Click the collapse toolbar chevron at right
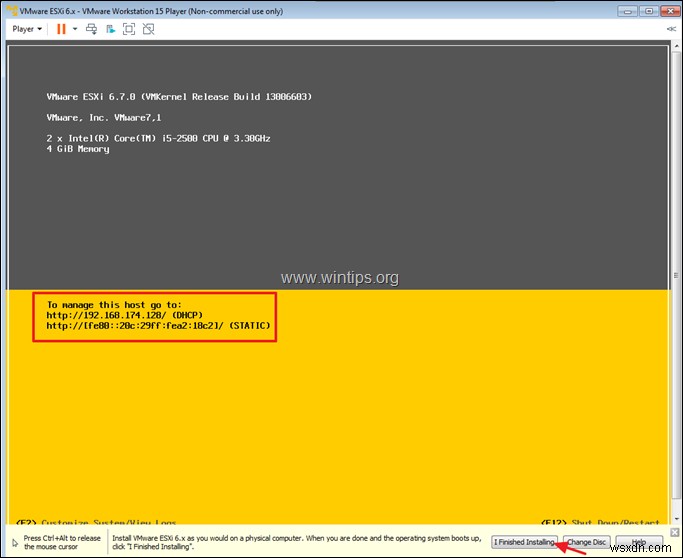Viewport: 683px width, 558px height. [x=671, y=29]
